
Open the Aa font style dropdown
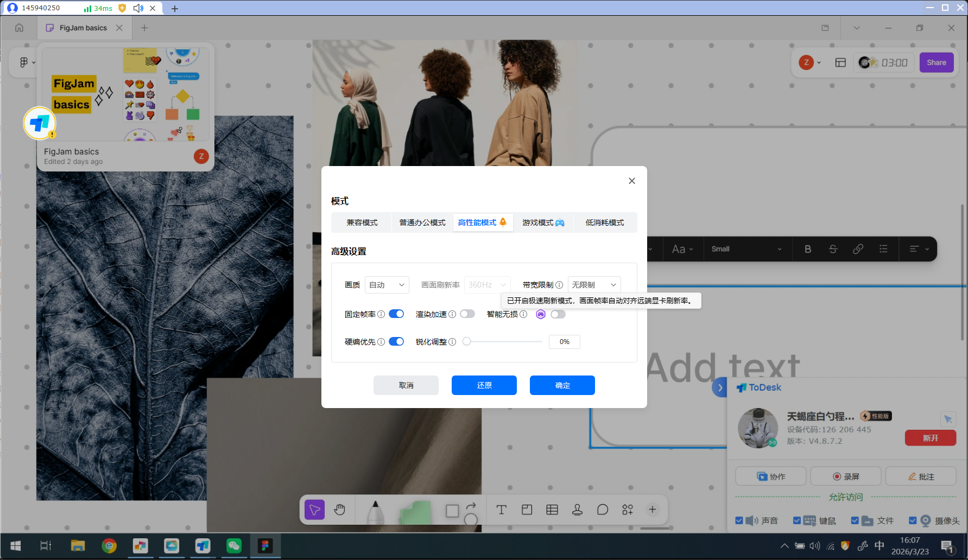click(x=682, y=249)
